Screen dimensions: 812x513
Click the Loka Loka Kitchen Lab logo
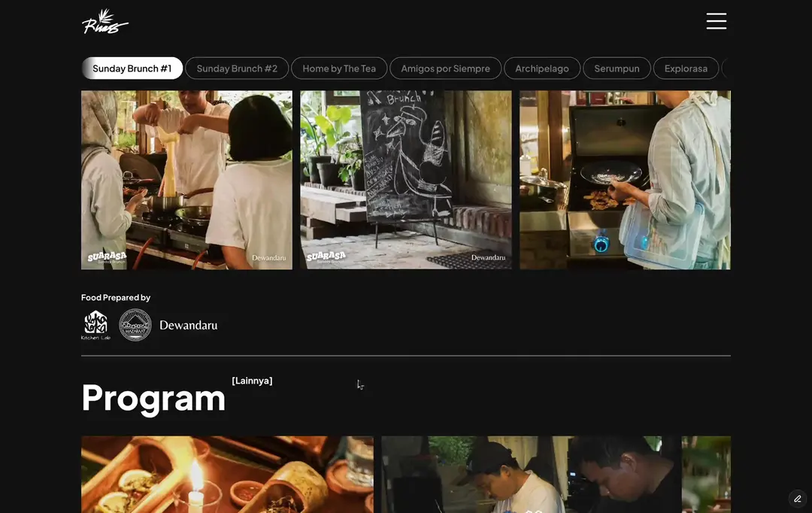tap(95, 325)
